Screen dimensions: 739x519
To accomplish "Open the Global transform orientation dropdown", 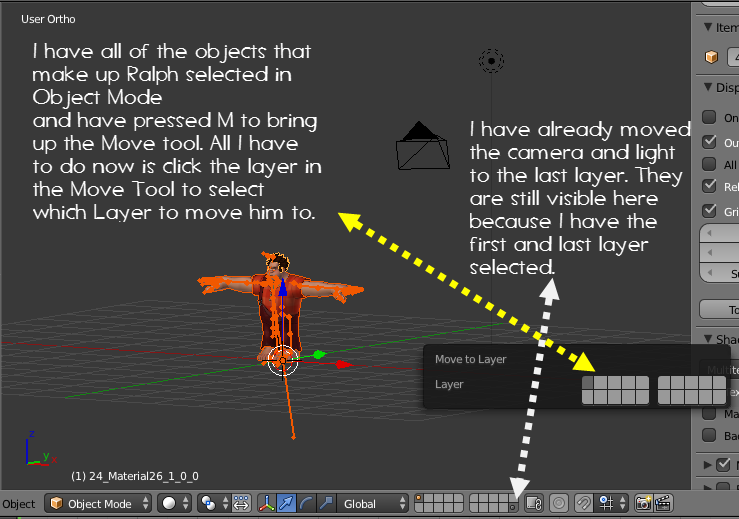I will point(372,503).
